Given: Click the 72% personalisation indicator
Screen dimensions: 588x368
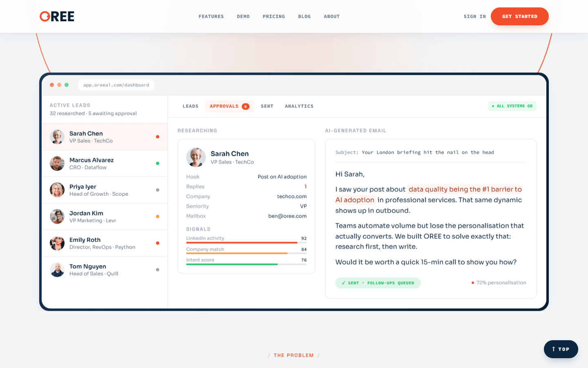Looking at the screenshot, I should (499, 283).
